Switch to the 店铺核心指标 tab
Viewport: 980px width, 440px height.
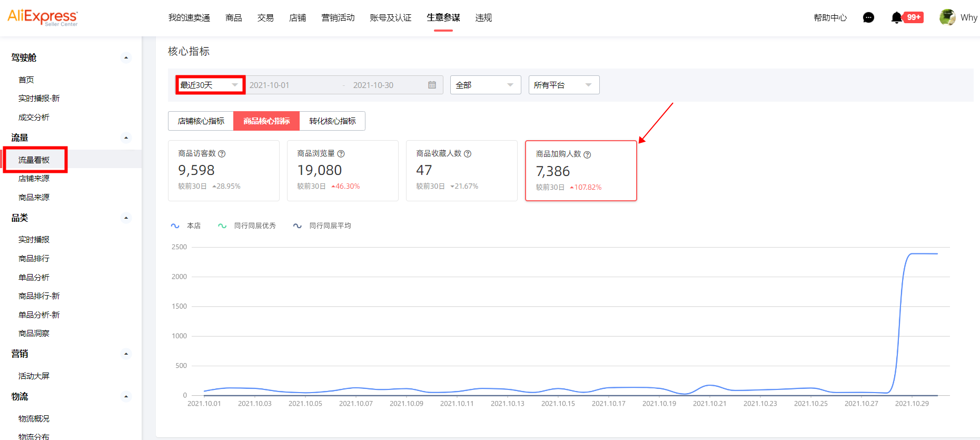coord(201,121)
